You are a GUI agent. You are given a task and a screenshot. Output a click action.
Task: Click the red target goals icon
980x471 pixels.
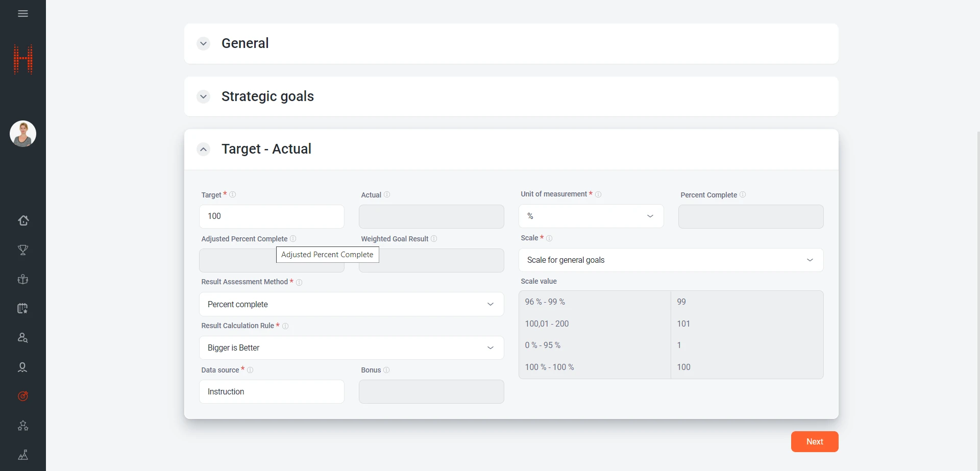[x=23, y=396]
